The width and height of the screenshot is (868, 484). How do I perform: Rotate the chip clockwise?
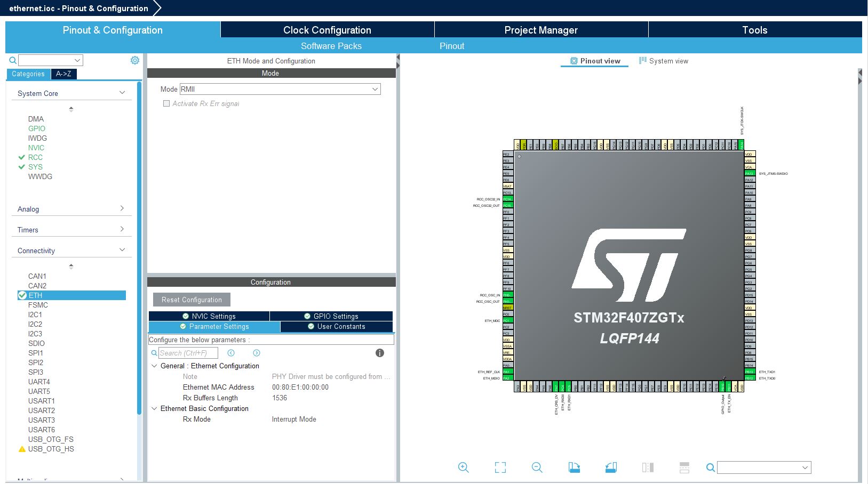pyautogui.click(x=574, y=467)
